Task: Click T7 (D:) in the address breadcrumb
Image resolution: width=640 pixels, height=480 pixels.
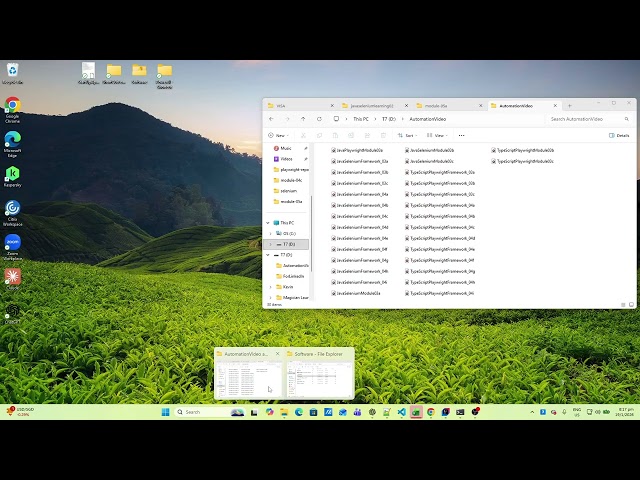Action: coord(389,119)
